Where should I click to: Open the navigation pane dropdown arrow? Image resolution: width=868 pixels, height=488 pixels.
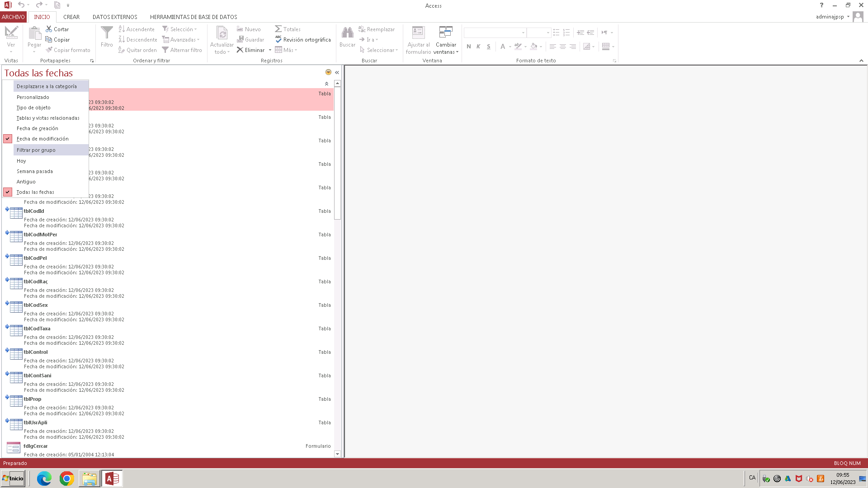328,72
